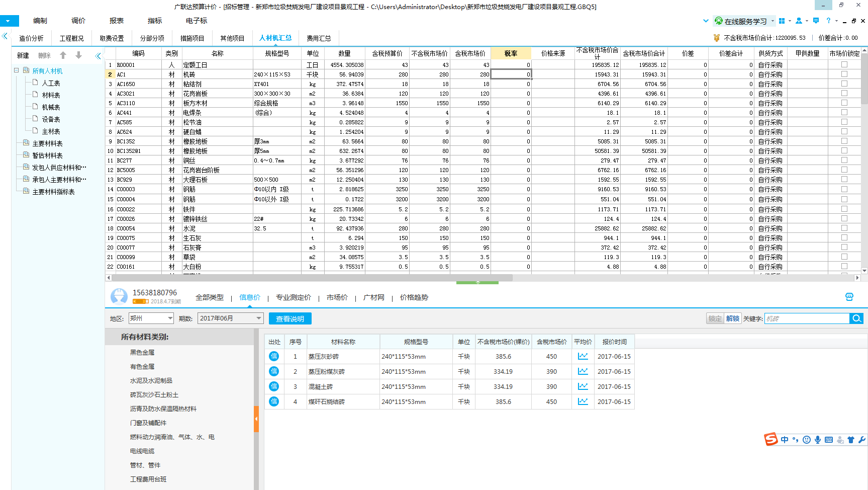Click the application main menu dropdown button
Viewport: 868px width, 490px height.
click(9, 21)
